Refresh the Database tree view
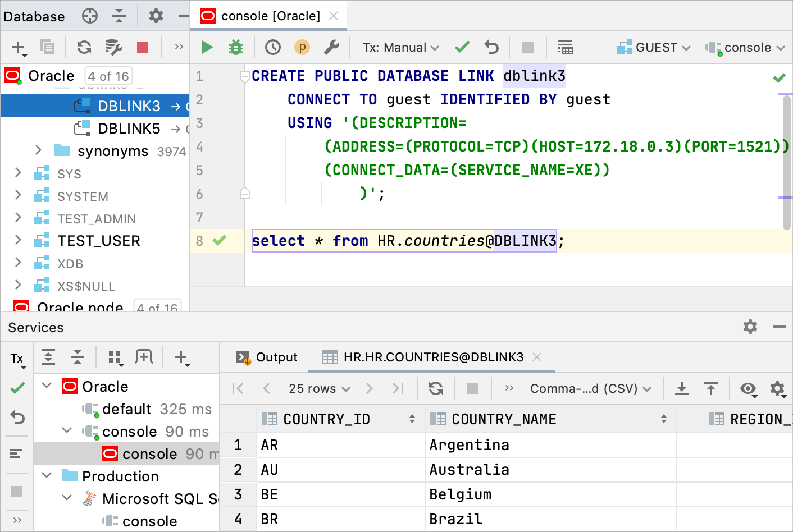Image resolution: width=793 pixels, height=532 pixels. (x=84, y=48)
